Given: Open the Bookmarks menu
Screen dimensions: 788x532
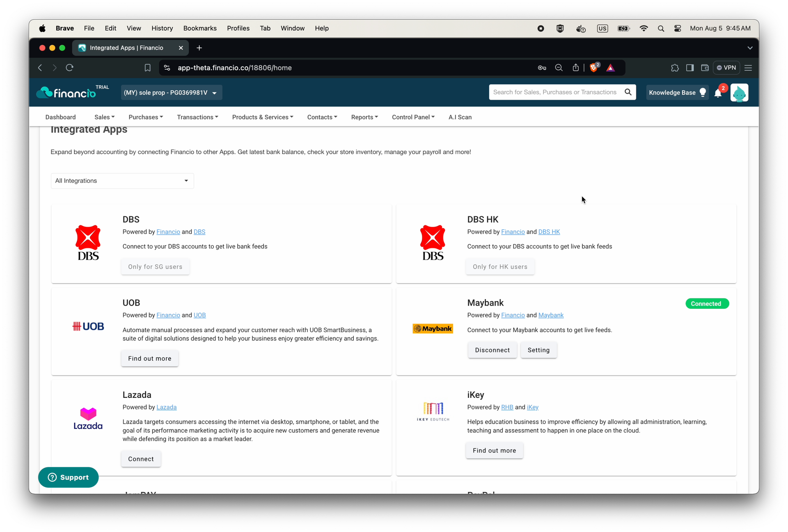Looking at the screenshot, I should 200,28.
